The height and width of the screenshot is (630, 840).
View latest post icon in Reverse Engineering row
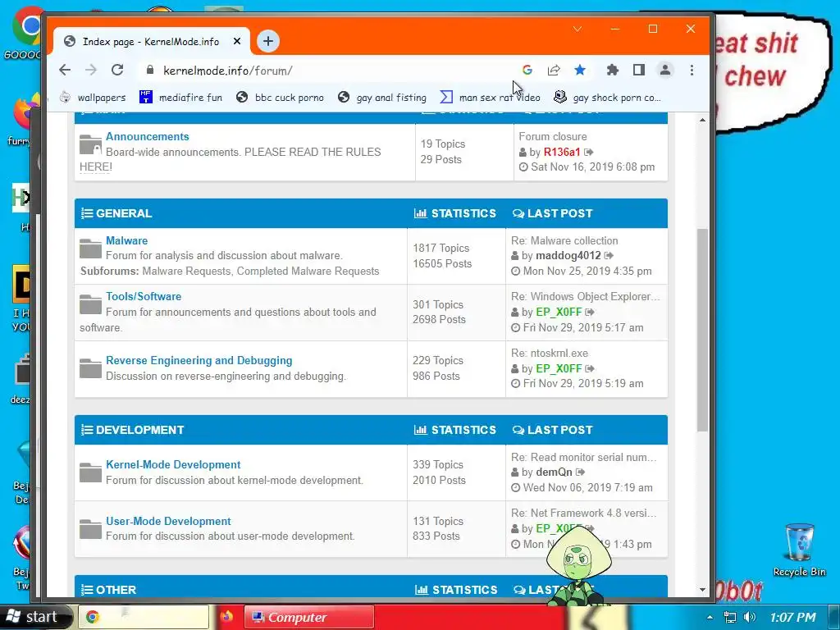(590, 368)
